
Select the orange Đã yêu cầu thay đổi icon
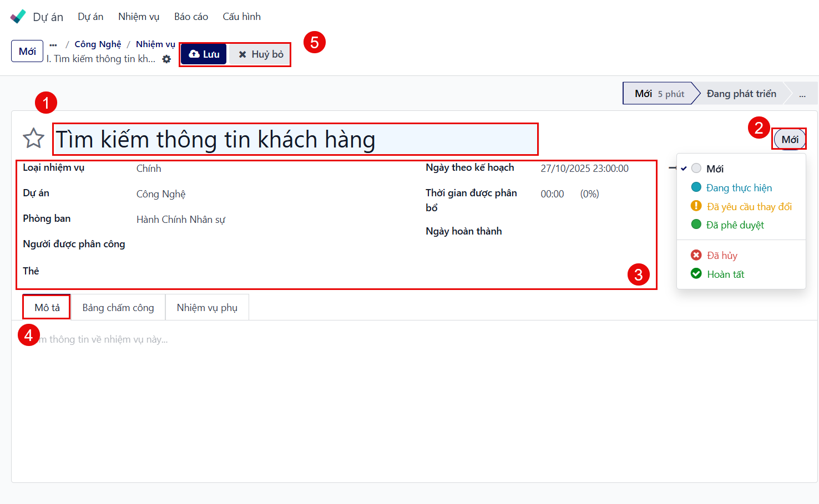pos(696,206)
